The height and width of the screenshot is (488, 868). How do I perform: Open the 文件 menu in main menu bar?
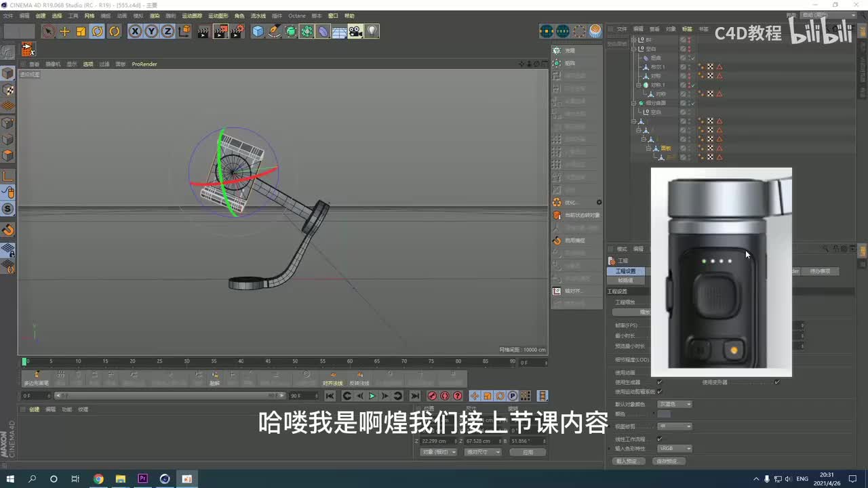point(7,16)
